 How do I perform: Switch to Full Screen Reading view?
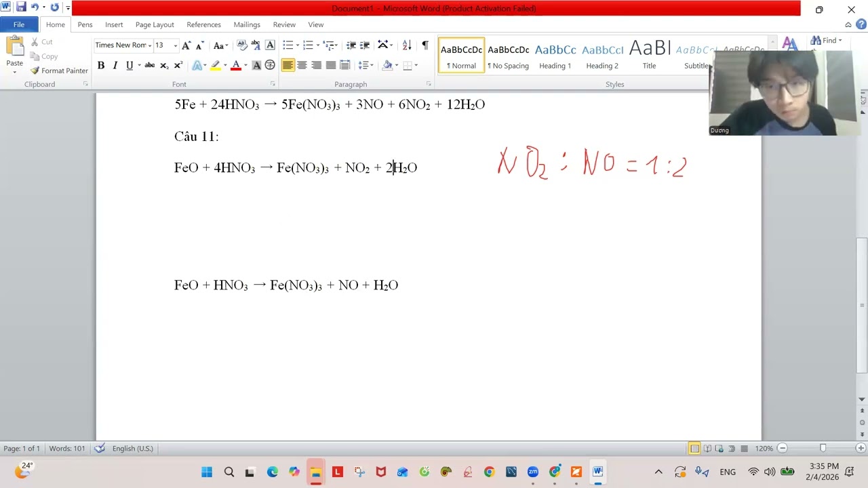tap(707, 448)
